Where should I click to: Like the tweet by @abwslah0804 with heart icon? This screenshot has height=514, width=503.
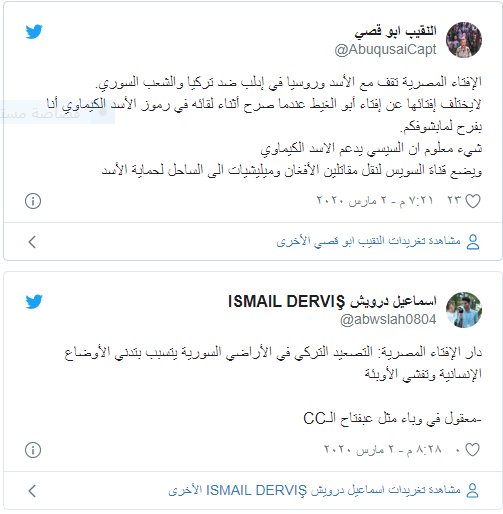473,450
